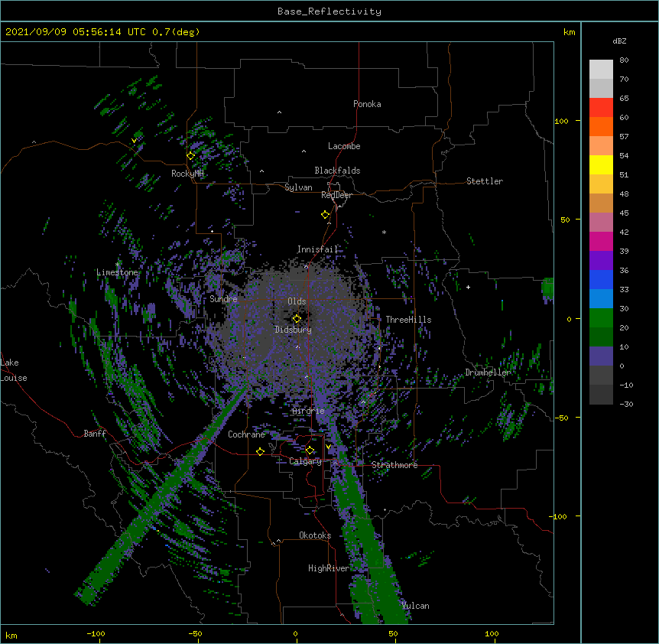Click the 80 value on the legend
659x644 pixels.
(x=624, y=60)
